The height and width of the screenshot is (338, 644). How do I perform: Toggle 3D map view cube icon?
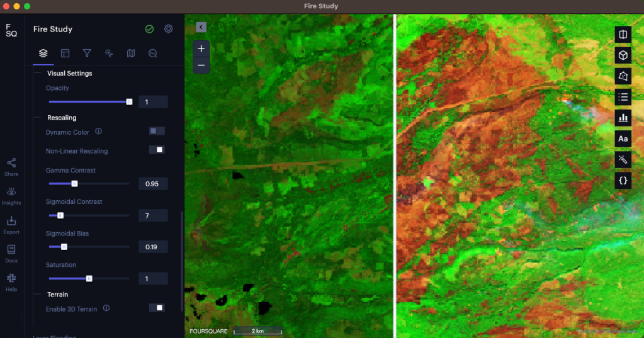pyautogui.click(x=623, y=55)
